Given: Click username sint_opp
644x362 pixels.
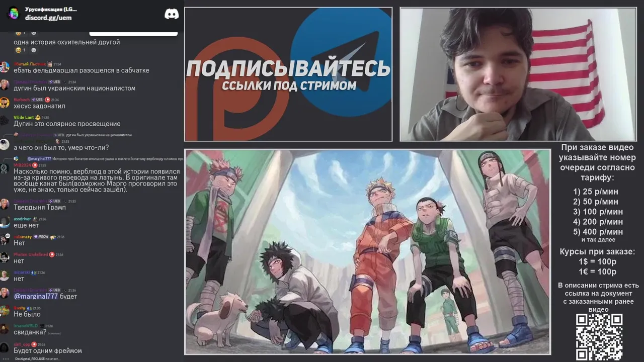Looking at the screenshot, I should pyautogui.click(x=22, y=344).
